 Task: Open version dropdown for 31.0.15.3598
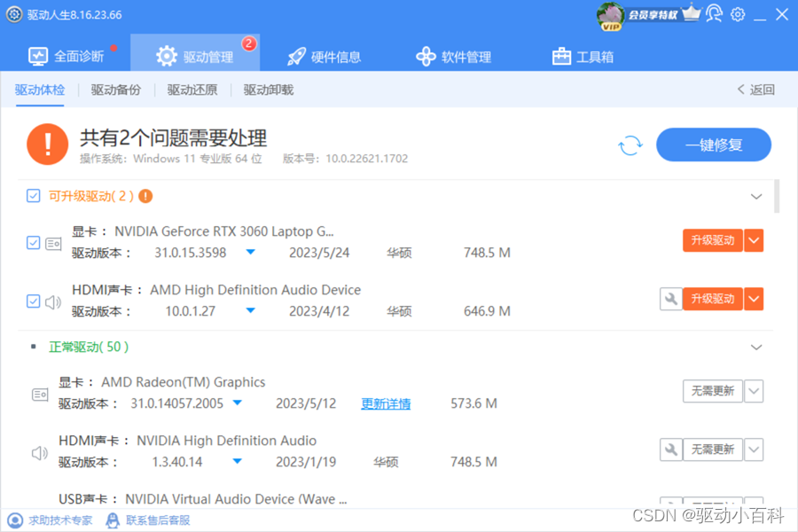click(x=250, y=252)
